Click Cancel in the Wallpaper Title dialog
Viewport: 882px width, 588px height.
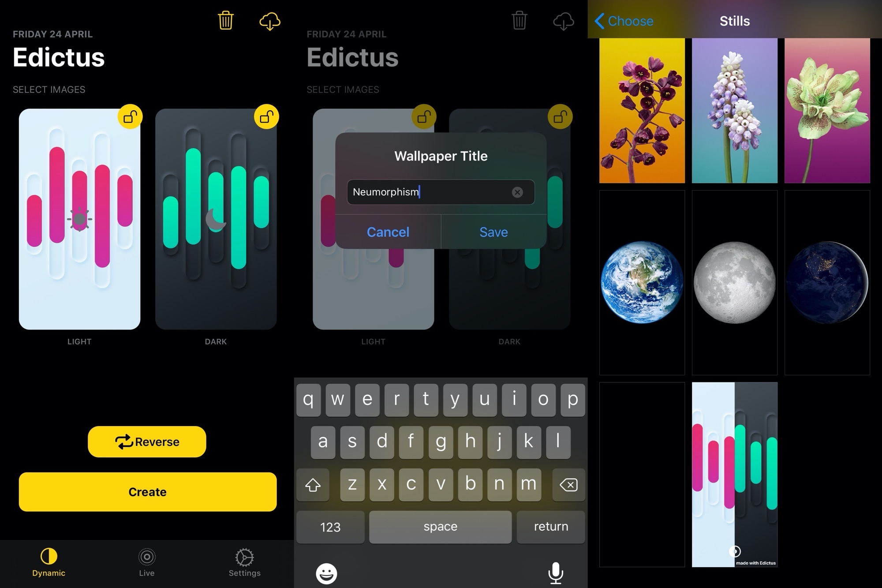[x=387, y=232]
